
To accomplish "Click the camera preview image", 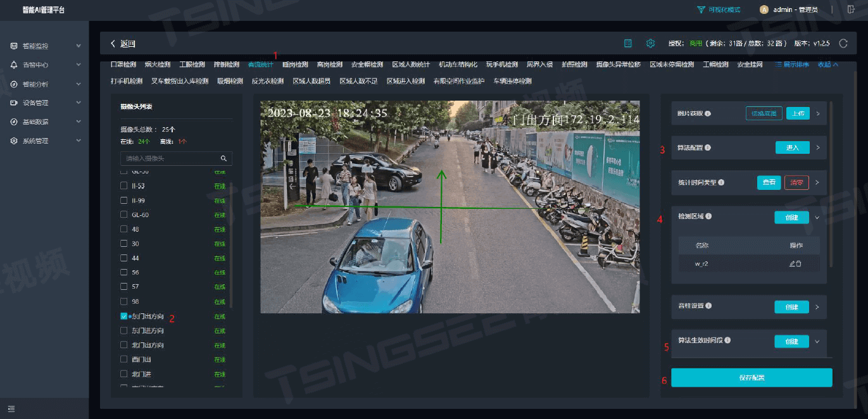I will pyautogui.click(x=450, y=206).
